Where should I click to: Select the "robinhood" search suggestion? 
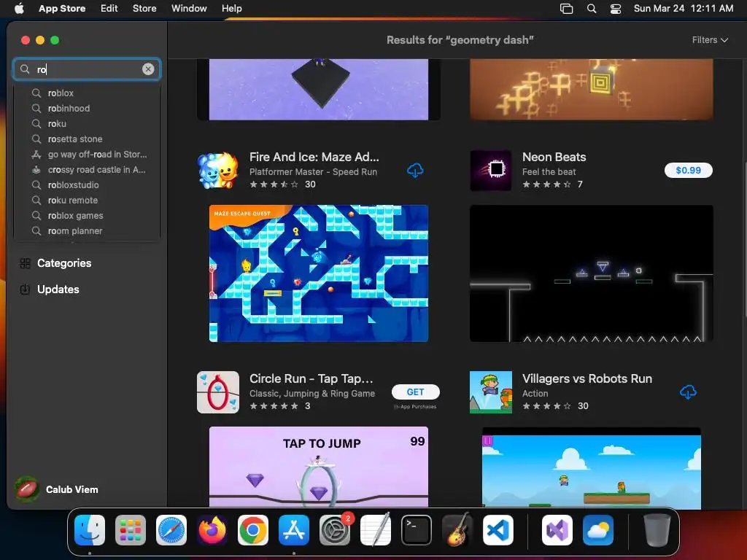(87, 108)
